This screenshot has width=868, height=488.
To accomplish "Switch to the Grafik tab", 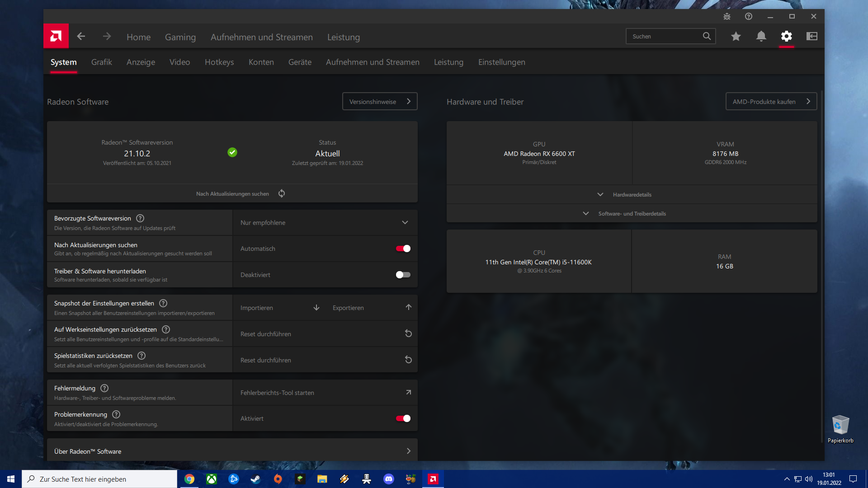I will [101, 62].
